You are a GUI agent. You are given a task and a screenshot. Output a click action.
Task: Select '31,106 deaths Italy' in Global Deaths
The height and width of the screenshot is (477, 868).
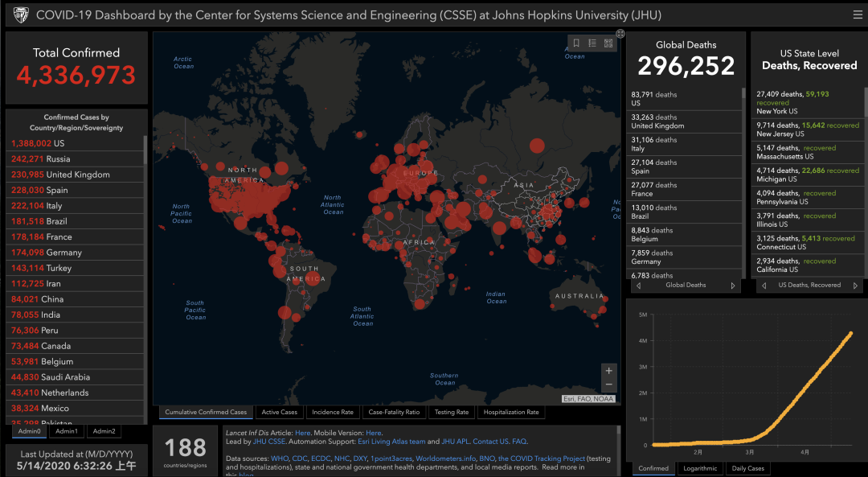684,144
